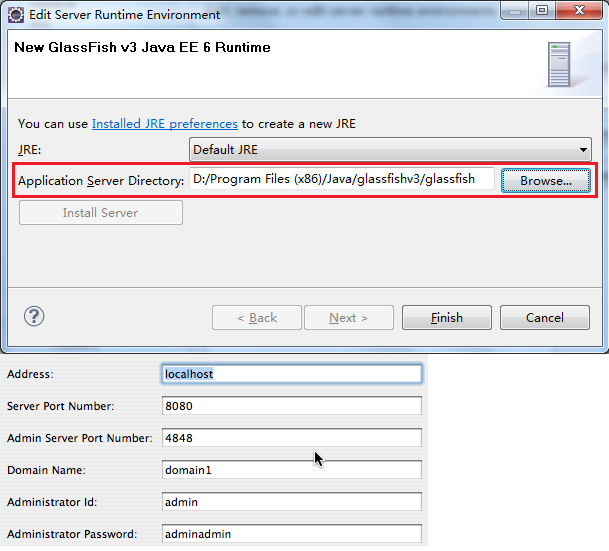Click the Back button
The height and width of the screenshot is (551, 609).
pyautogui.click(x=257, y=318)
